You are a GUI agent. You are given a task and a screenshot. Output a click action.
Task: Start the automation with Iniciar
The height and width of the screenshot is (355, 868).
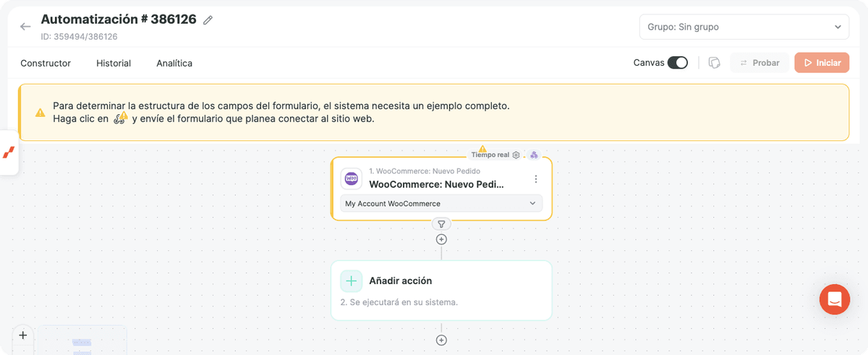pos(821,63)
